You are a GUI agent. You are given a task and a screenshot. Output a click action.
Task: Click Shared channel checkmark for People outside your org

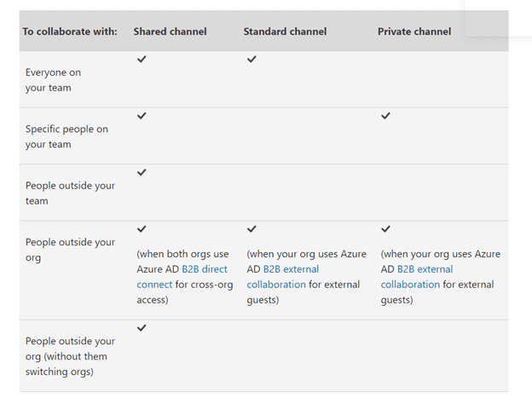coord(142,229)
